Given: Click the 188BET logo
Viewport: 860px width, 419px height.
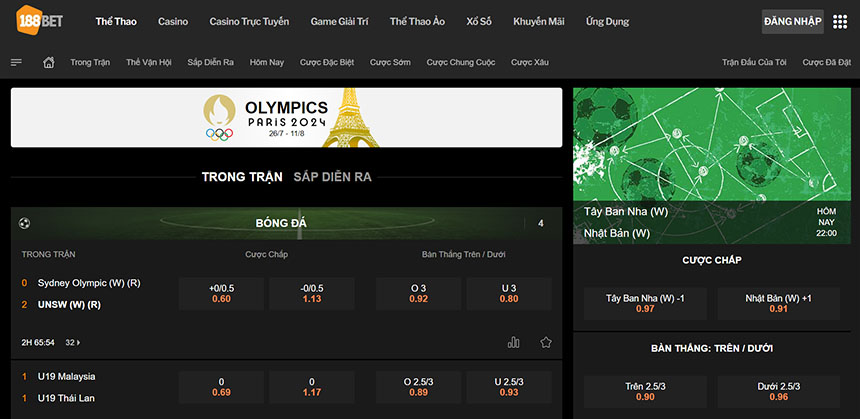Looking at the screenshot, I should (x=39, y=20).
